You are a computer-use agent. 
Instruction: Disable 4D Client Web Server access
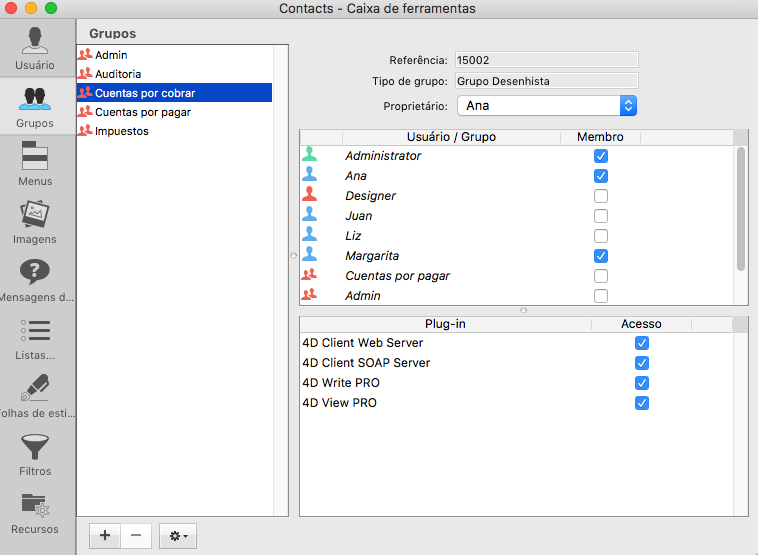pyautogui.click(x=642, y=343)
